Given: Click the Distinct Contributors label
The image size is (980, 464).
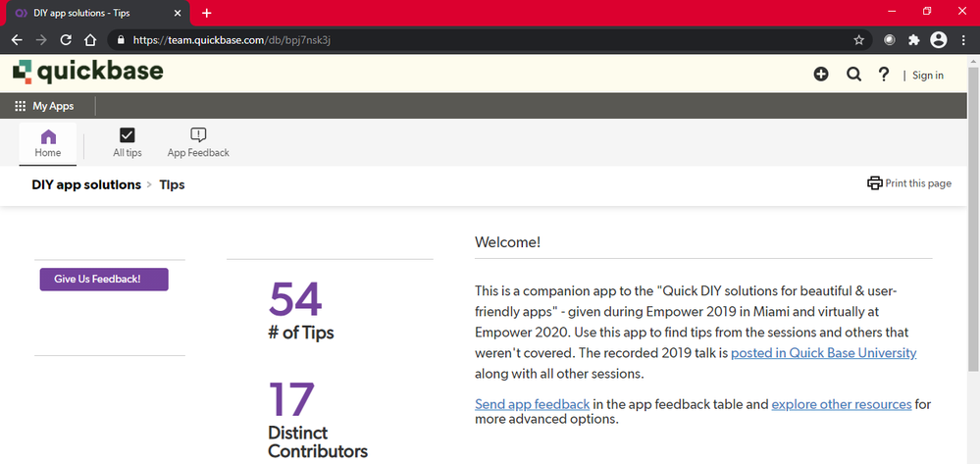Looking at the screenshot, I should click(318, 441).
